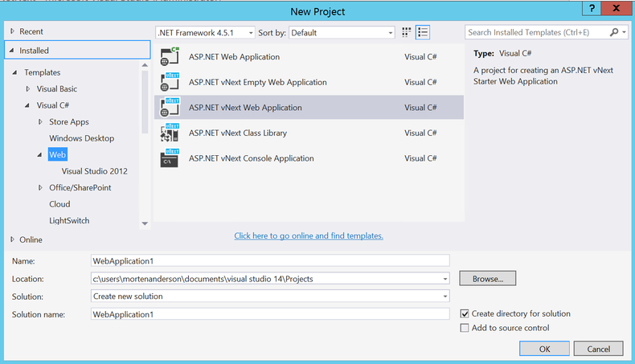Click the project Name input field
The height and width of the screenshot is (364, 635).
(x=270, y=261)
